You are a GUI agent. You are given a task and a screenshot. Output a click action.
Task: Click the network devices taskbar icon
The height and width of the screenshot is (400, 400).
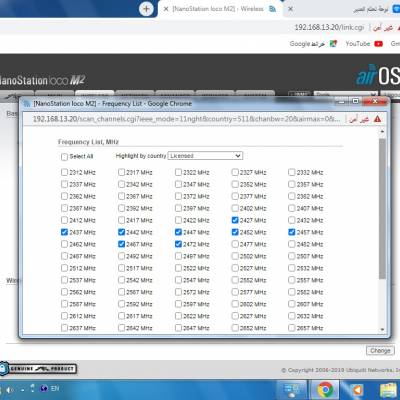click(292, 389)
